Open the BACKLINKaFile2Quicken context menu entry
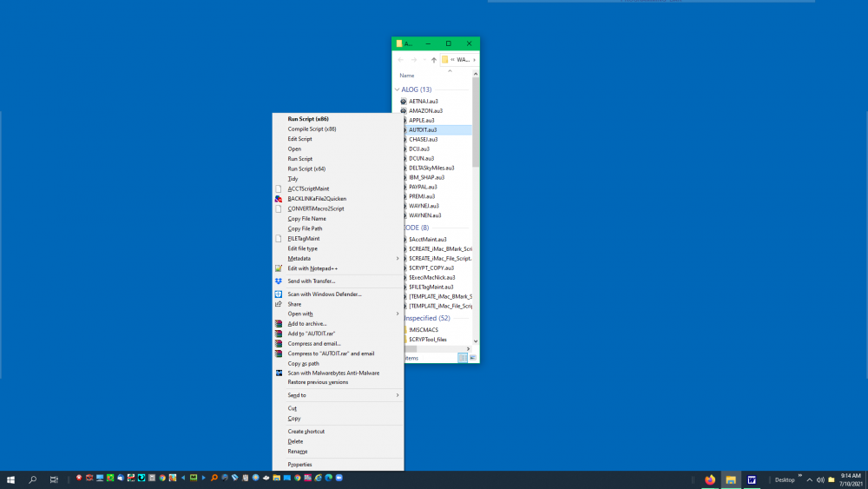 point(338,198)
